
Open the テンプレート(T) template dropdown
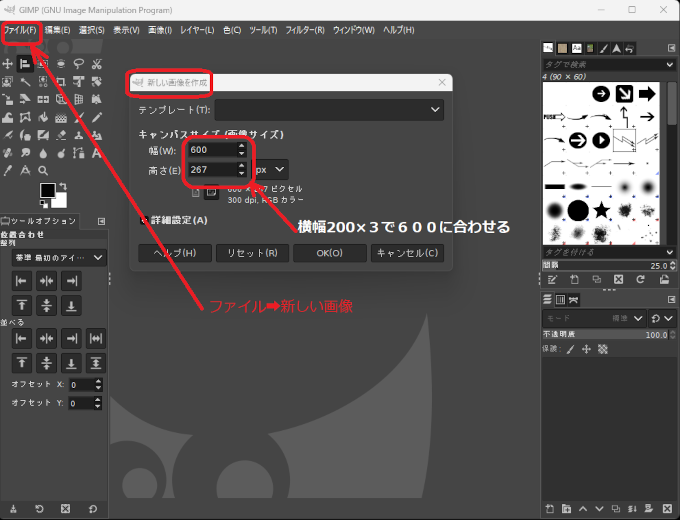[x=329, y=110]
